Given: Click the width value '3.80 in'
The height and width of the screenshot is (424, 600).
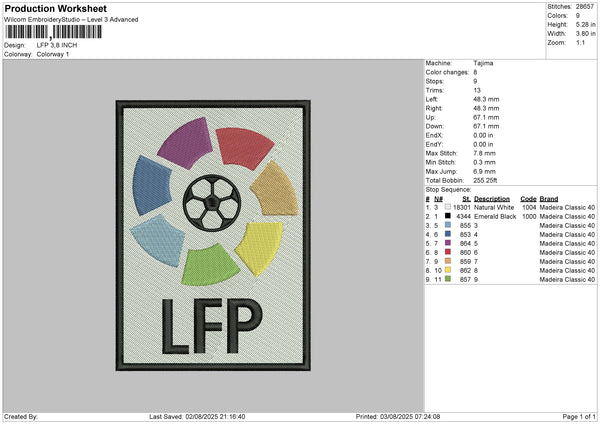Looking at the screenshot, I should pos(585,34).
